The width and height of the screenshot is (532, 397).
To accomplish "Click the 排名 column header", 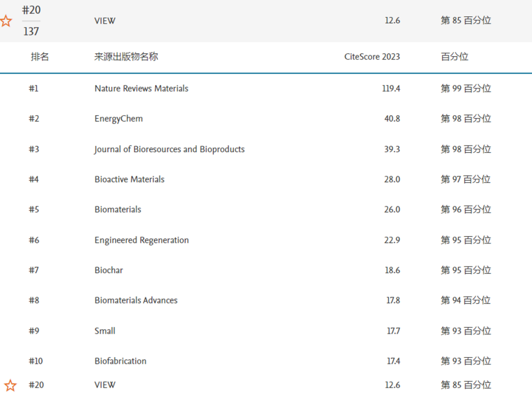I will (x=40, y=57).
